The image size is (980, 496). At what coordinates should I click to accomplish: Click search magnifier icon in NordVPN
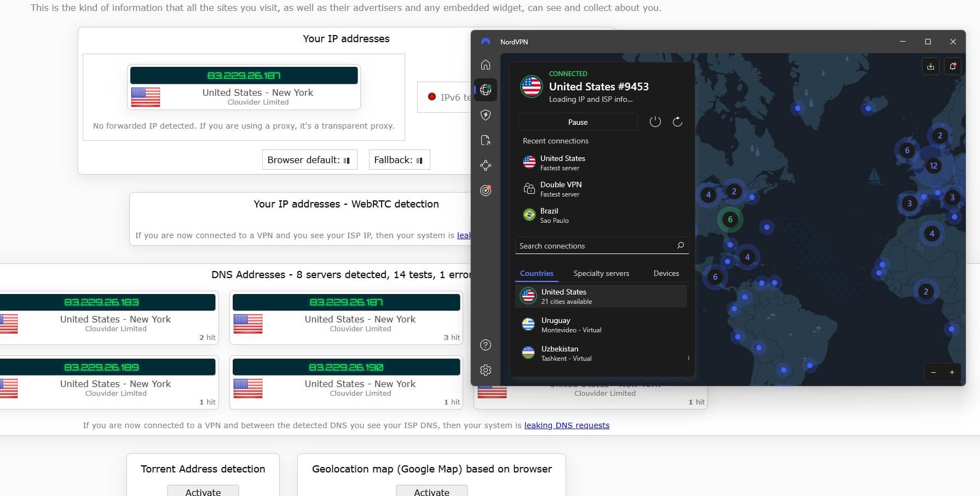(x=681, y=245)
